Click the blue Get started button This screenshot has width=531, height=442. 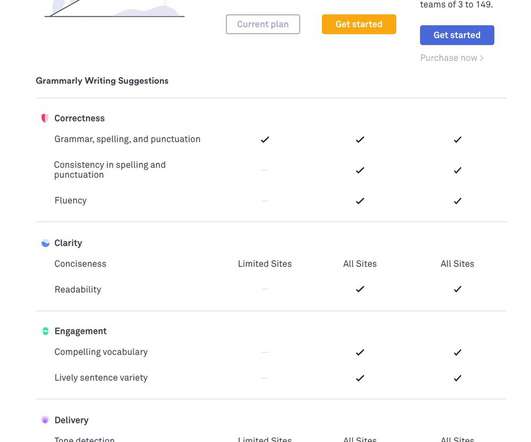pyautogui.click(x=457, y=35)
